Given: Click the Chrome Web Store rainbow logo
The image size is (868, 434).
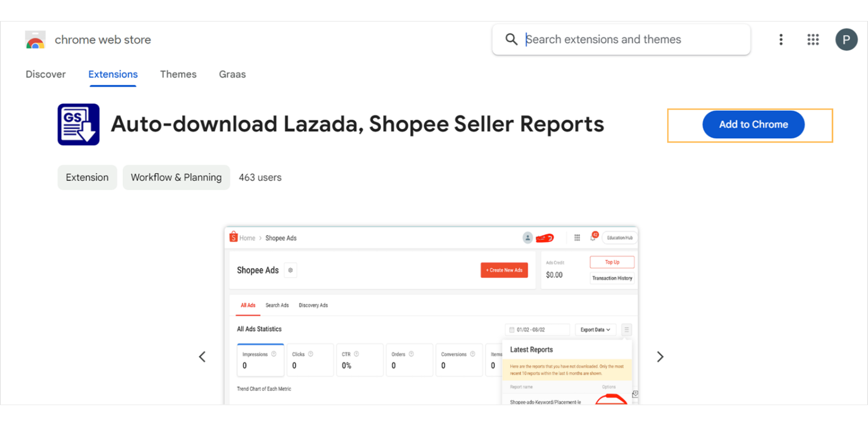Looking at the screenshot, I should coord(35,40).
